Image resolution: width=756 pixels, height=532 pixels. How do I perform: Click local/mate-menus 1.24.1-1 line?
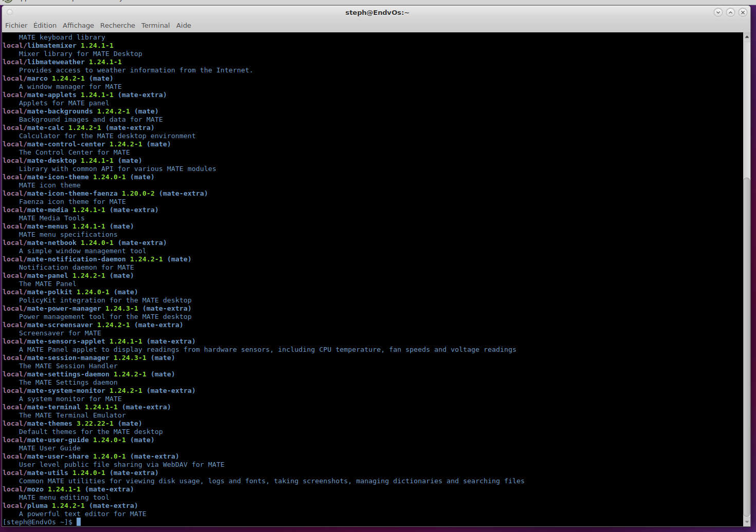(x=68, y=226)
